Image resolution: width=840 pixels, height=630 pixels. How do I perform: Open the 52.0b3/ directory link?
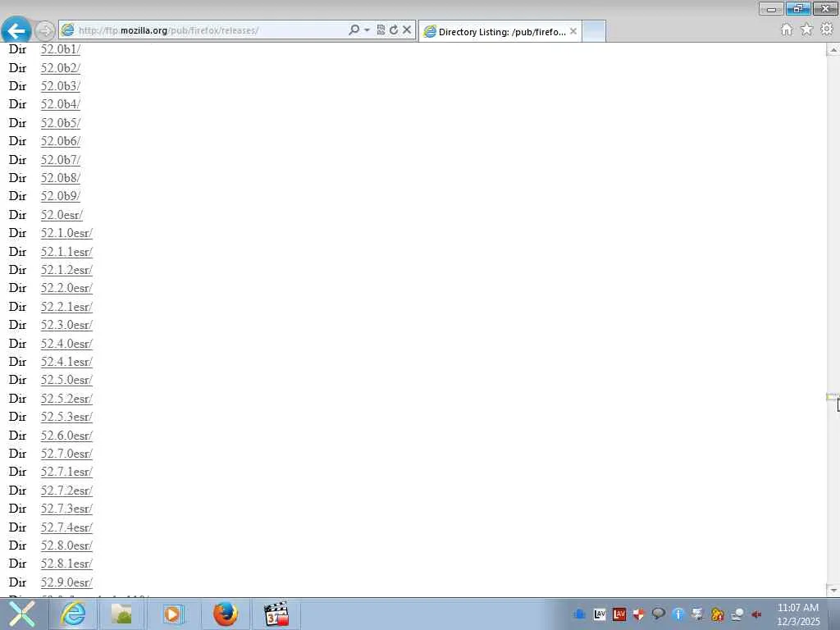(x=61, y=86)
